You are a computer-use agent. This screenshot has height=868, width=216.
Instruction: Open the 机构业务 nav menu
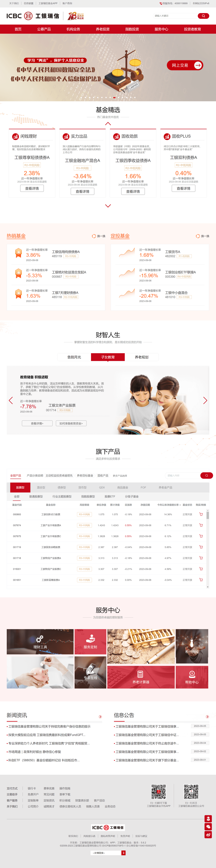pos(73,29)
